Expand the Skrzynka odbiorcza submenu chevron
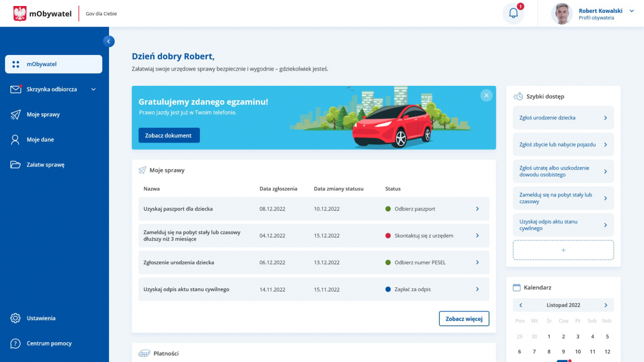 coord(93,89)
